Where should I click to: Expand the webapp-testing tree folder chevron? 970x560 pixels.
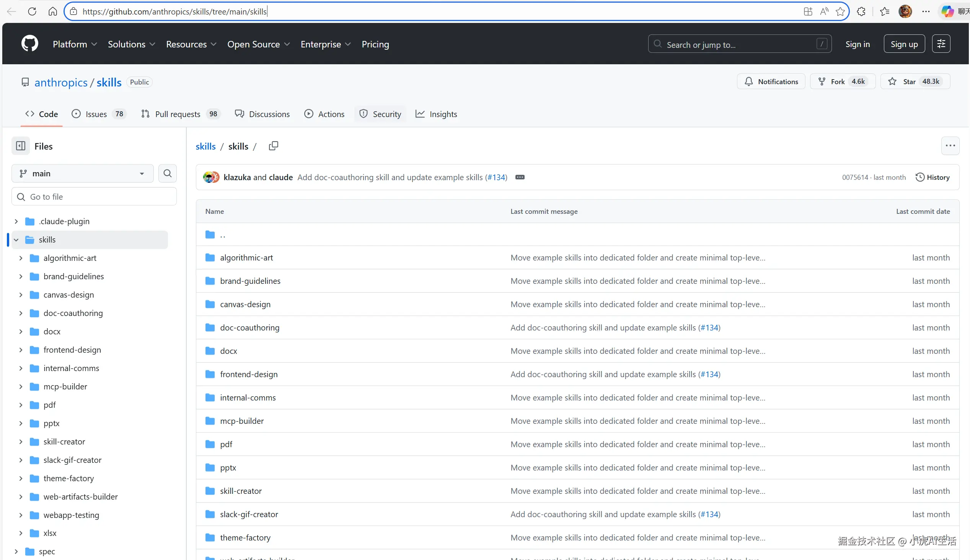tap(21, 515)
